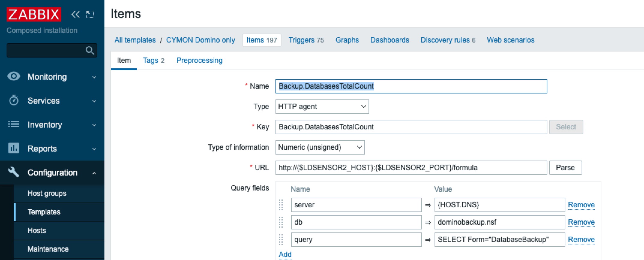Viewport: 644px width, 260px height.
Task: Go to All templates breadcrumb
Action: 135,40
